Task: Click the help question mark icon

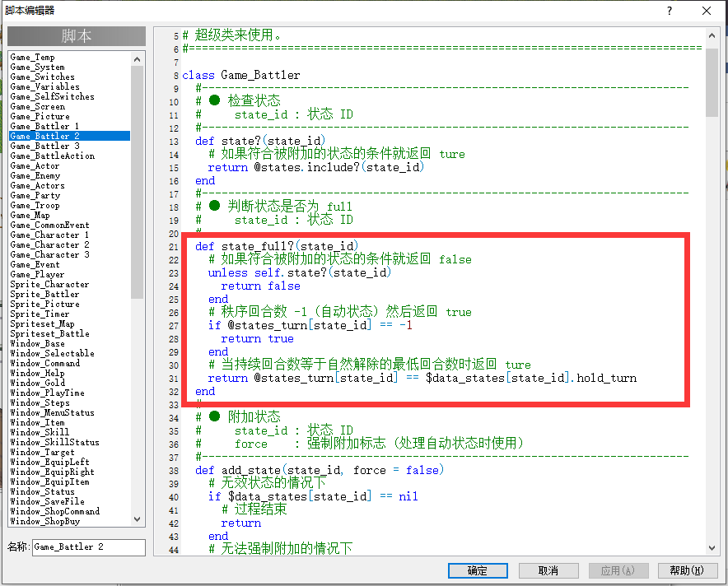Action: coord(669,11)
